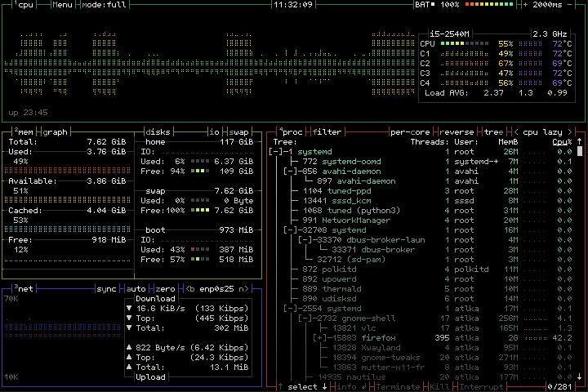588x392 pixels.
Task: Click home disk Used percentage bar
Action: (200, 162)
